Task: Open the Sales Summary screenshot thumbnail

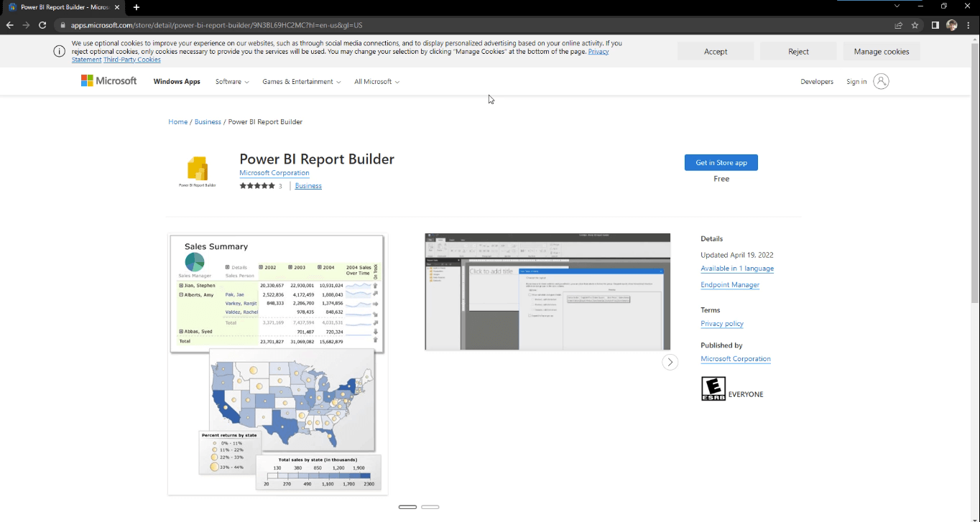Action: pos(278,364)
